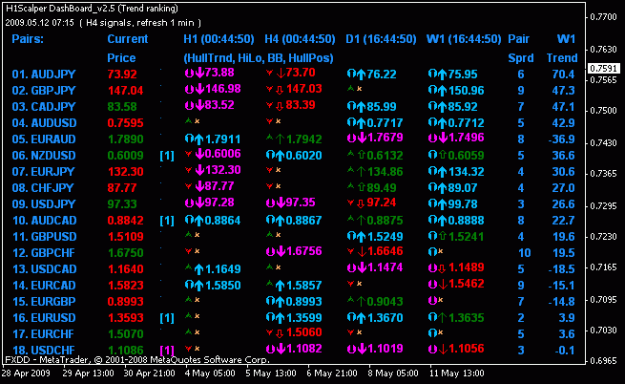This screenshot has height=384, width=625.
Task: Select pair '04. AUDUSD'
Action: click(x=44, y=123)
